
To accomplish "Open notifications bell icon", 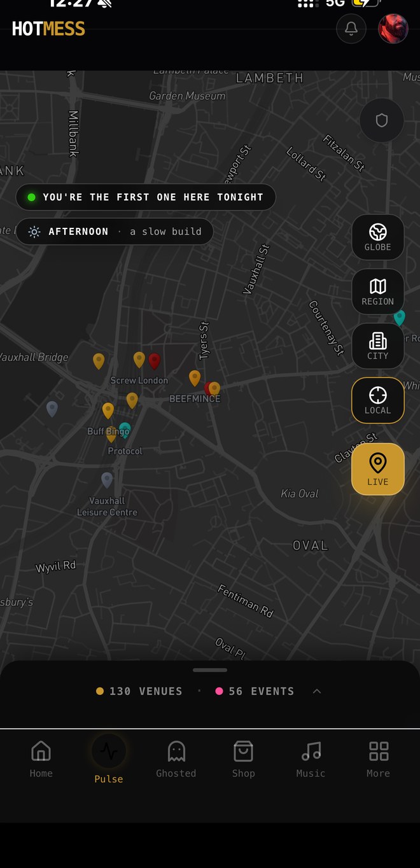I will (x=351, y=29).
